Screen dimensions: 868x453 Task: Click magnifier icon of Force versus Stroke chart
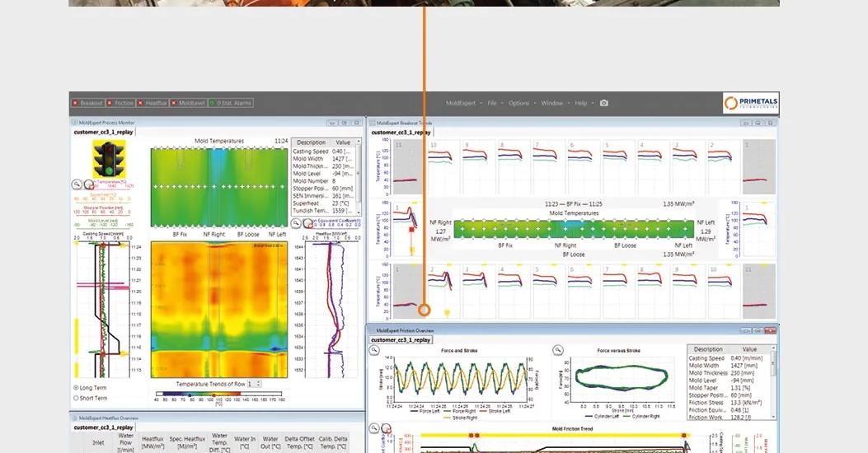click(x=558, y=350)
